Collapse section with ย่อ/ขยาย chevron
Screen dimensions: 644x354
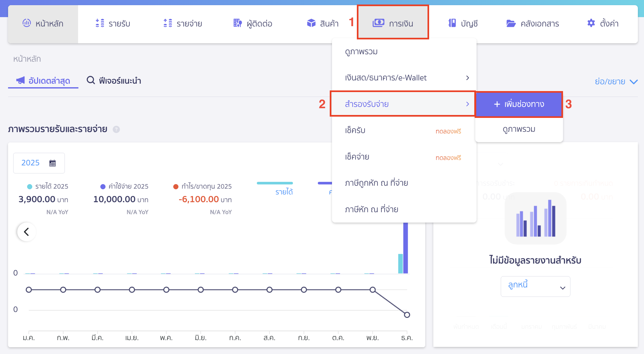click(x=633, y=82)
